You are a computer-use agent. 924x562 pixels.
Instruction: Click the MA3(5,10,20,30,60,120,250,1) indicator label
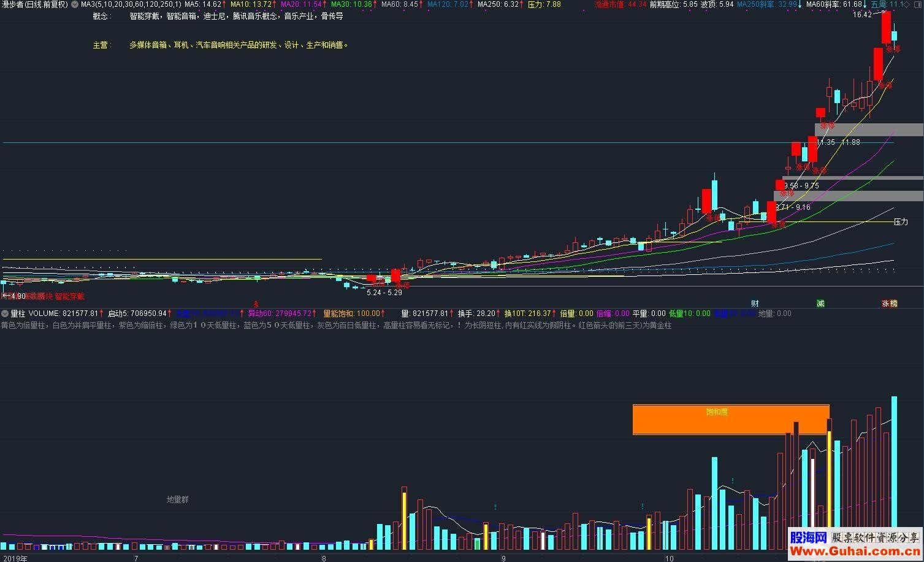pyautogui.click(x=131, y=4)
